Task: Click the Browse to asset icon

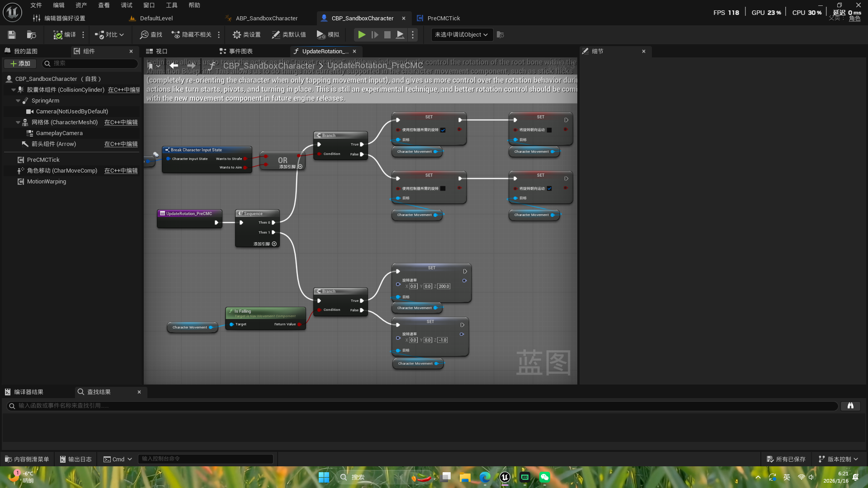Action: [x=31, y=35]
